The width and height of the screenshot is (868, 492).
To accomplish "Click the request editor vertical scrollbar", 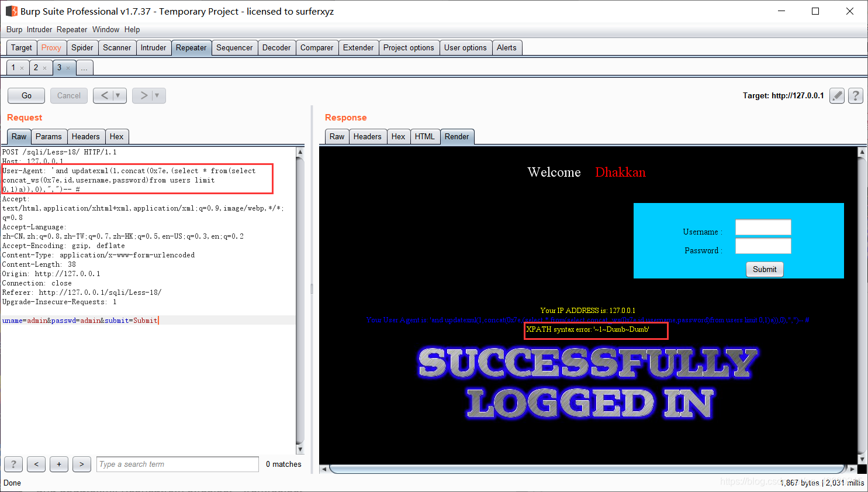I will click(x=300, y=301).
